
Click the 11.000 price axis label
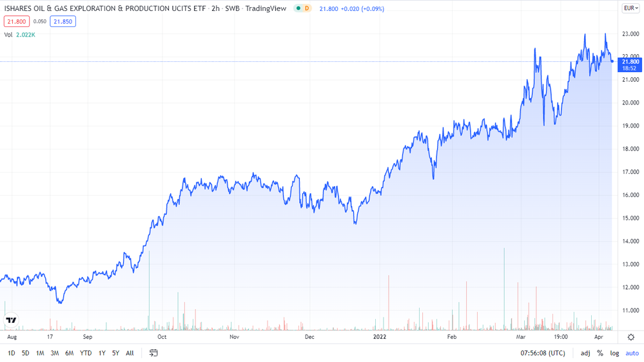tap(630, 310)
